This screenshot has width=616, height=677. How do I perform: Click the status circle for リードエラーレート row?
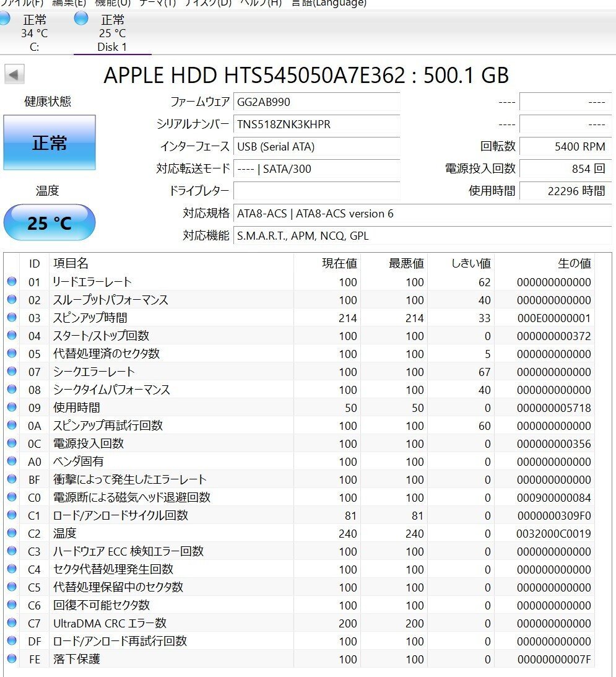pyautogui.click(x=12, y=281)
